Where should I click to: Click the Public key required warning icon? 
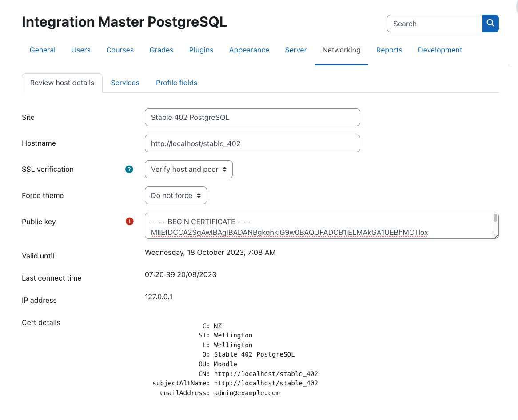click(130, 221)
